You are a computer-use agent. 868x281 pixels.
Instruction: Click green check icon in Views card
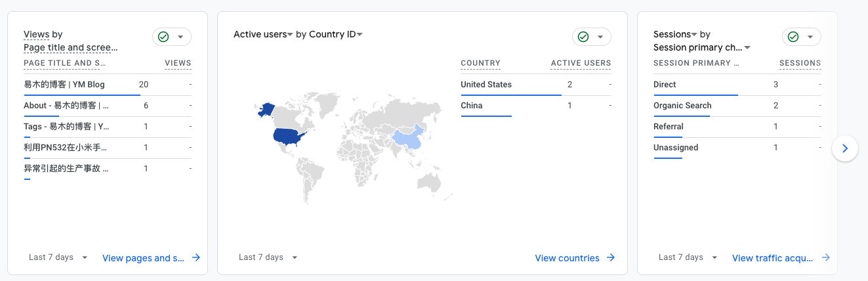tap(163, 37)
